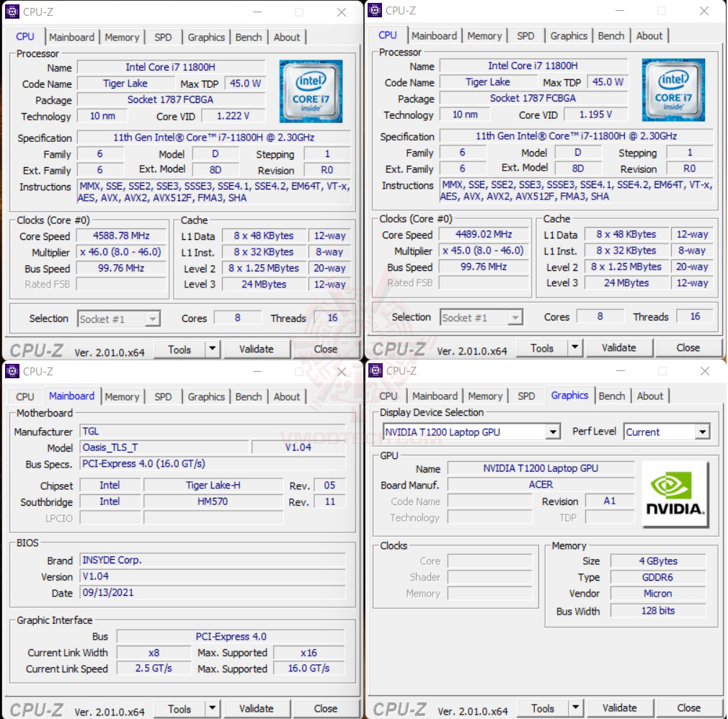Click the NVIDIA logo in Graphics window

pos(675,494)
